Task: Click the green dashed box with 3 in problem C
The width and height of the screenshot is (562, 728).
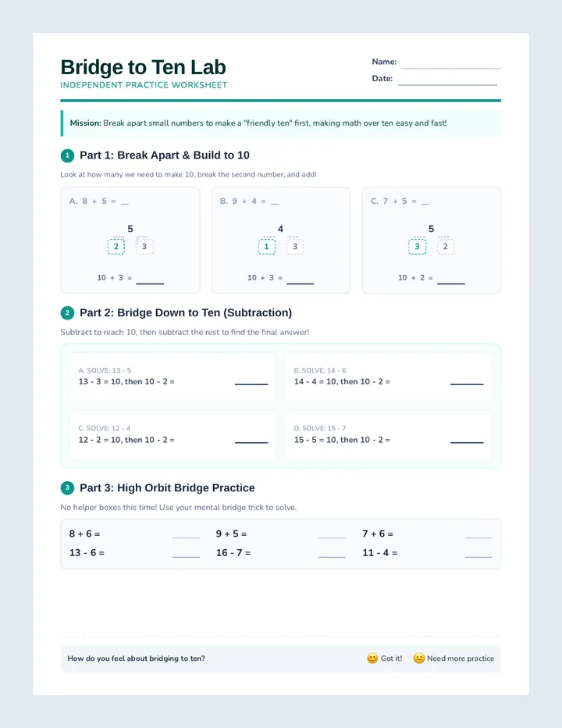Action: click(x=418, y=247)
